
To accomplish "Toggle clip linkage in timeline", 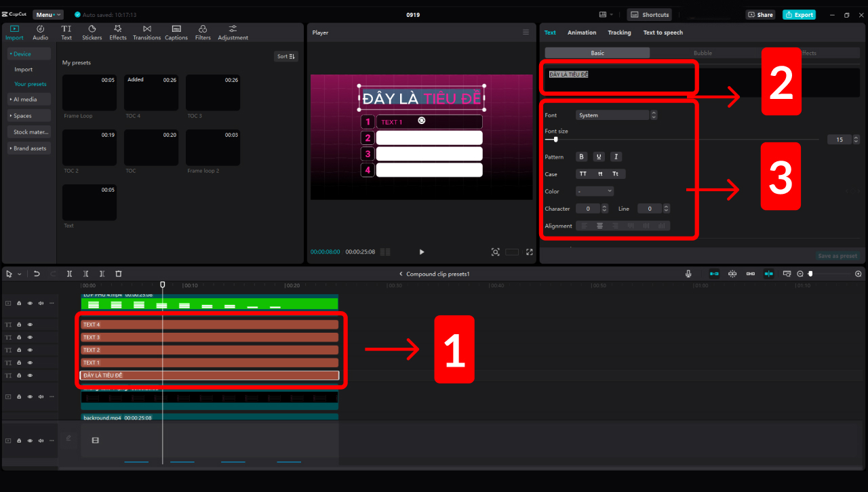I will (x=750, y=274).
